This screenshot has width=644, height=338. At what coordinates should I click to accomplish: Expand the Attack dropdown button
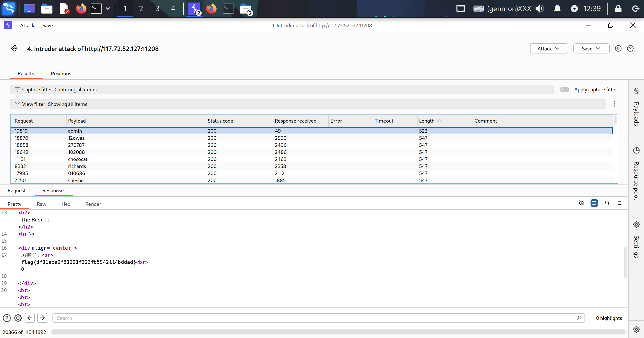(x=549, y=49)
